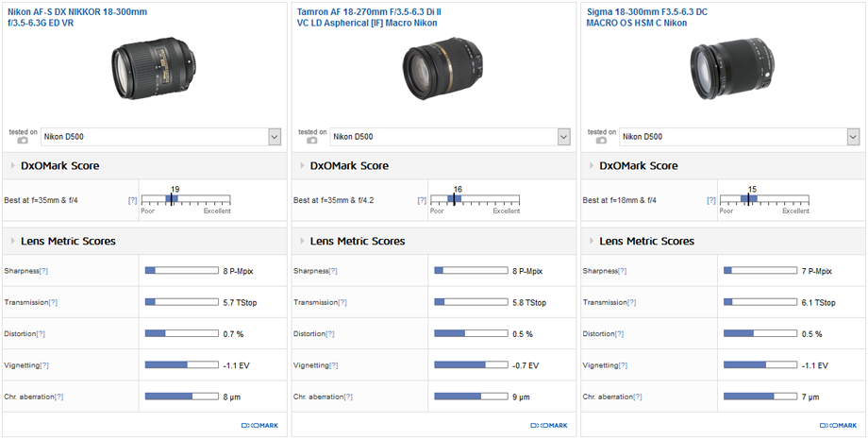This screenshot has width=868, height=439.
Task: Click Nikon Sharpness bar at 8 P-Mpix
Action: [x=181, y=271]
